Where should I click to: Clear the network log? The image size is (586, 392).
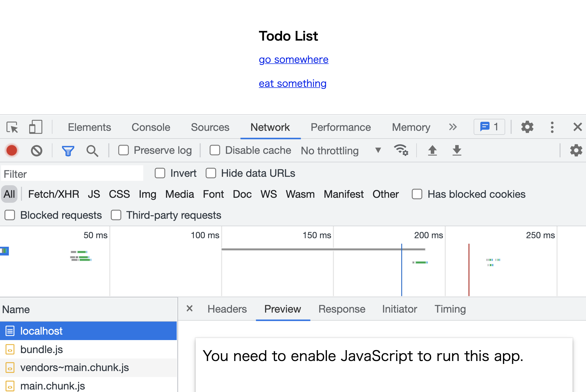coord(36,151)
